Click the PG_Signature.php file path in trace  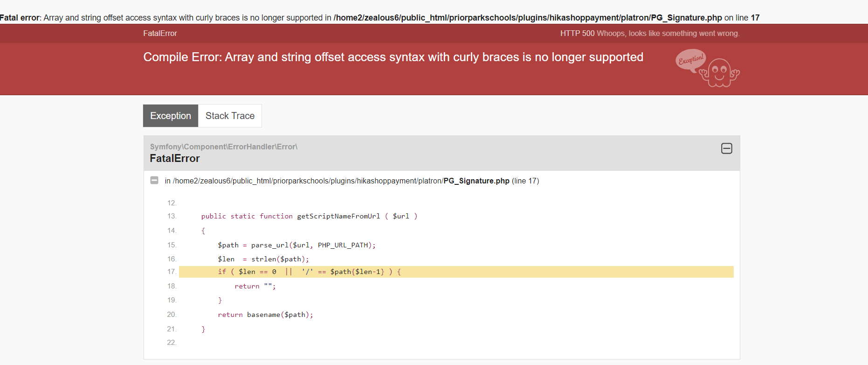pos(352,181)
